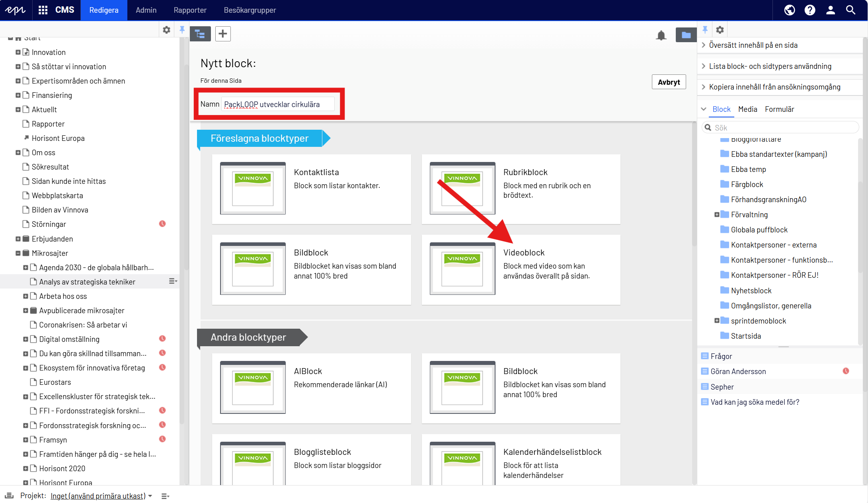This screenshot has height=503, width=868.
Task: Open right panel gear settings
Action: [x=720, y=29]
